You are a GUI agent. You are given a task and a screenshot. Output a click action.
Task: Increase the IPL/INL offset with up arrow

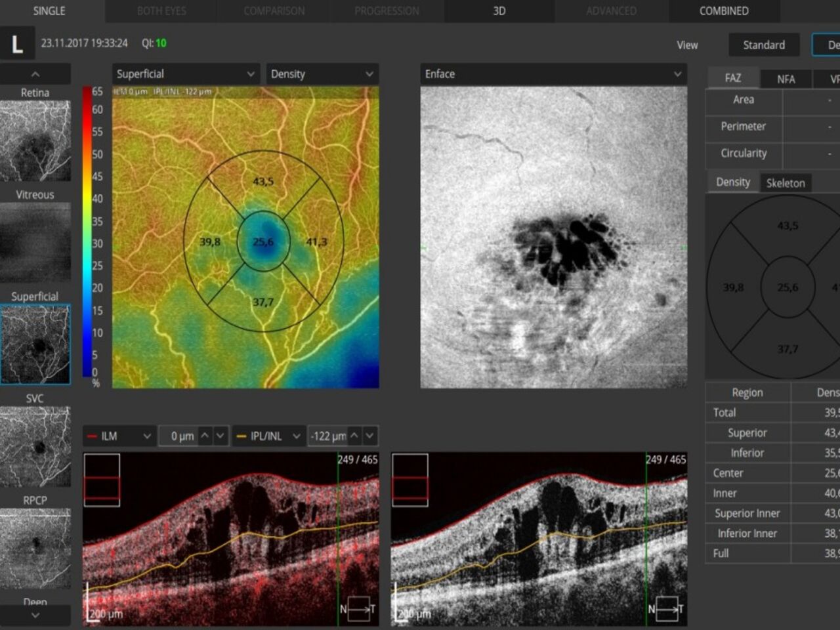tap(354, 435)
